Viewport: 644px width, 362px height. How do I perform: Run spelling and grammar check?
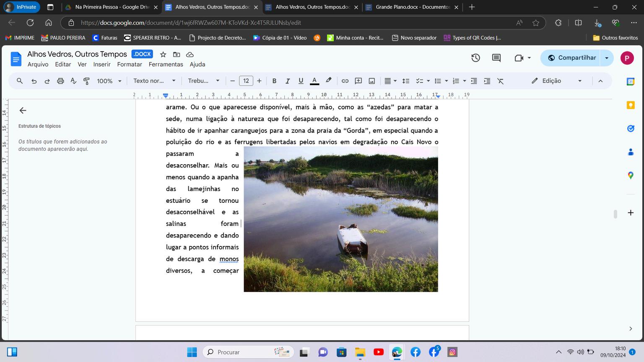point(73,81)
